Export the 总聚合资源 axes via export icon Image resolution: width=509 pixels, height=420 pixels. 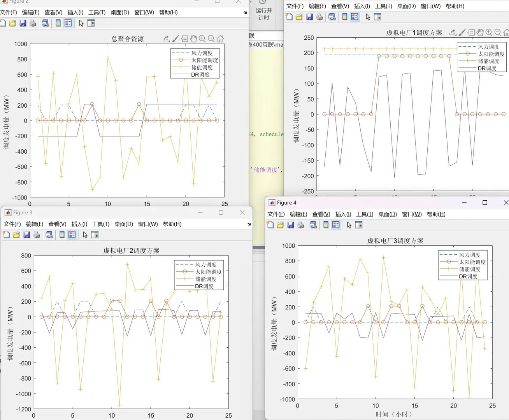[166, 39]
